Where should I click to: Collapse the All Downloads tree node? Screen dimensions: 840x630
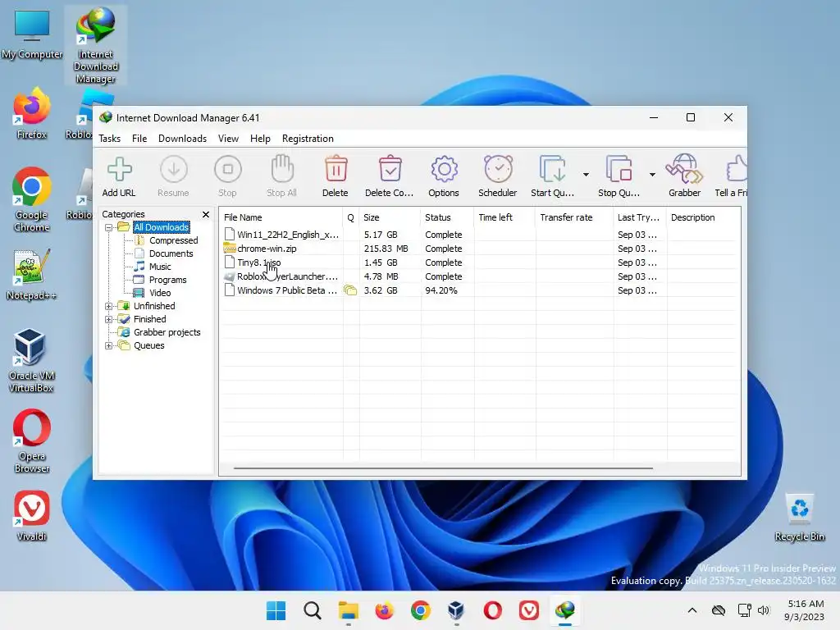pos(109,228)
